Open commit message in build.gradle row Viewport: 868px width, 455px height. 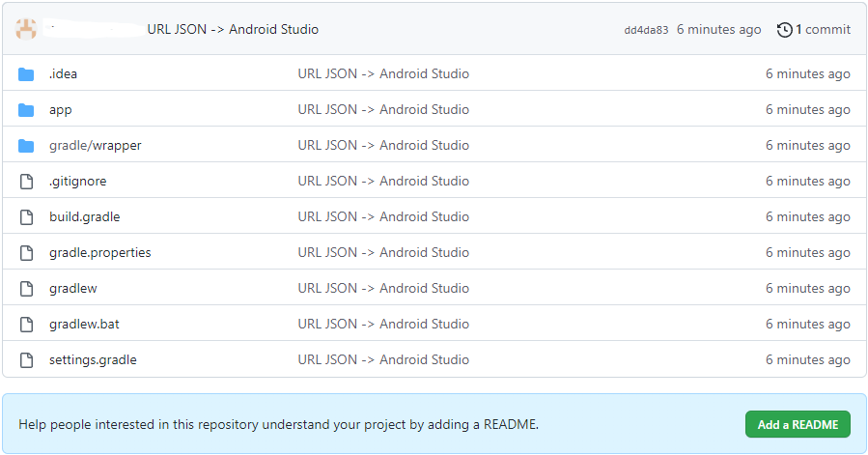(383, 216)
